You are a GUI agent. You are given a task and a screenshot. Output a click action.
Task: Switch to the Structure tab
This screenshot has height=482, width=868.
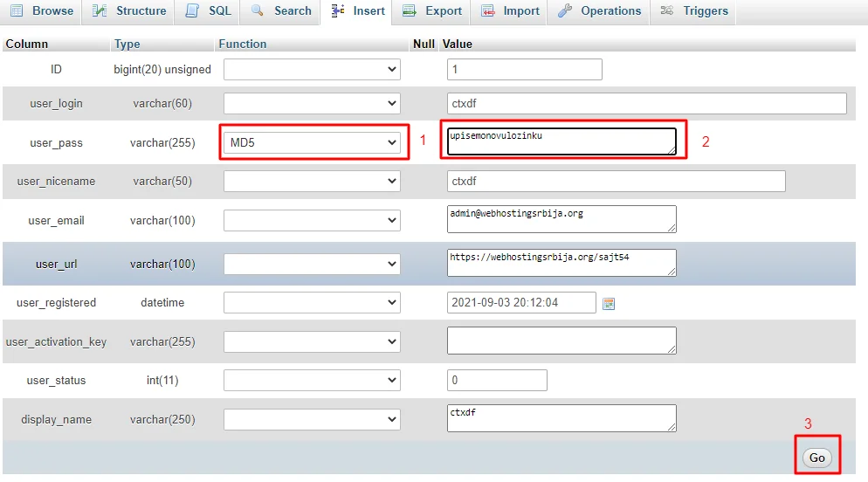[x=128, y=11]
